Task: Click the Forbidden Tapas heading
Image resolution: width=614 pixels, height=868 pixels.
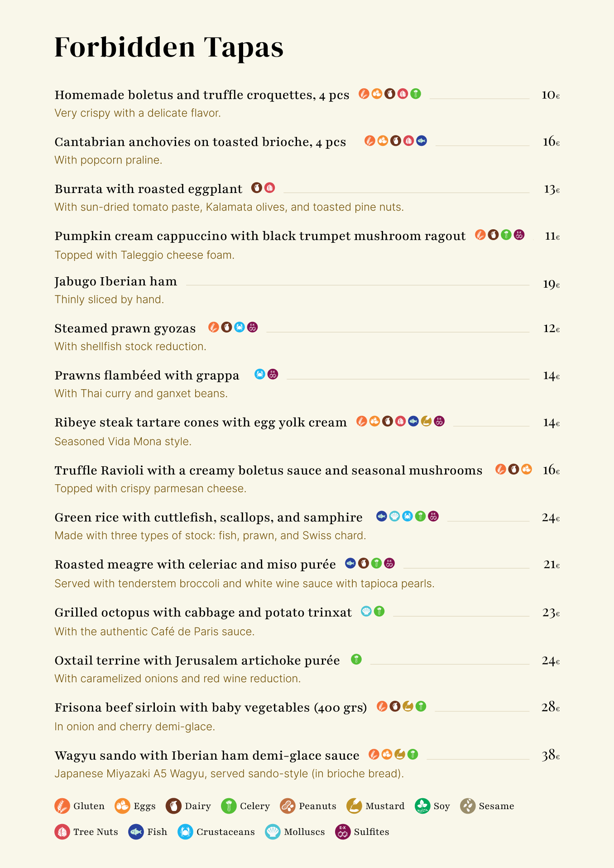Action: click(x=169, y=47)
